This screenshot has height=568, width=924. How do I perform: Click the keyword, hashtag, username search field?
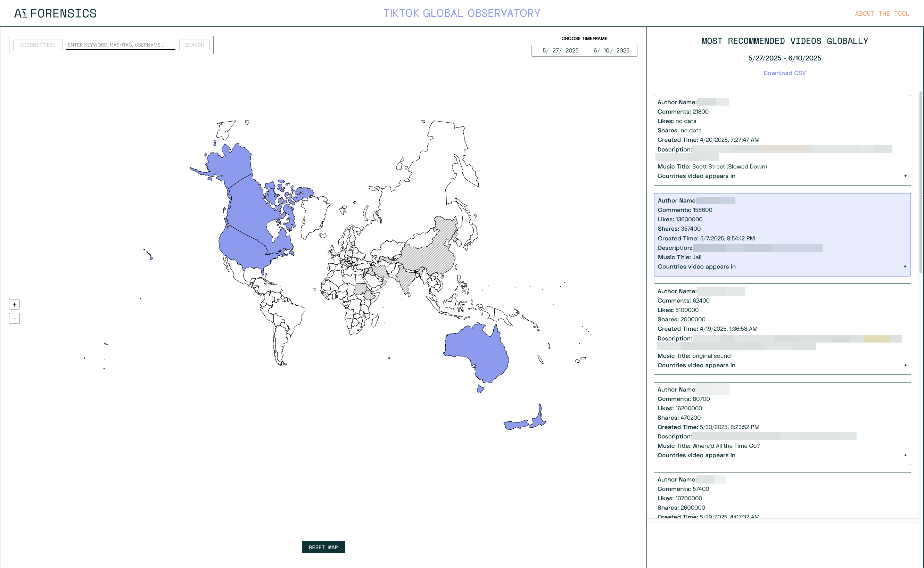point(120,45)
